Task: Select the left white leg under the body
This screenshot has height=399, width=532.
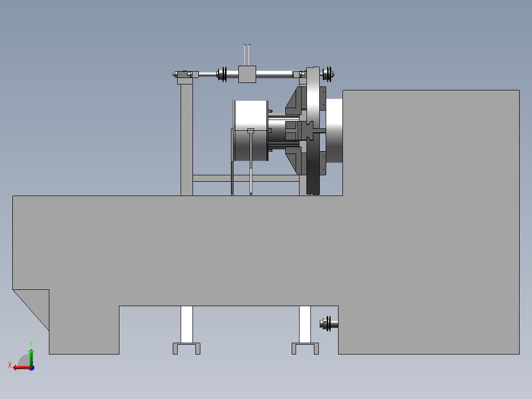Action: [x=187, y=324]
